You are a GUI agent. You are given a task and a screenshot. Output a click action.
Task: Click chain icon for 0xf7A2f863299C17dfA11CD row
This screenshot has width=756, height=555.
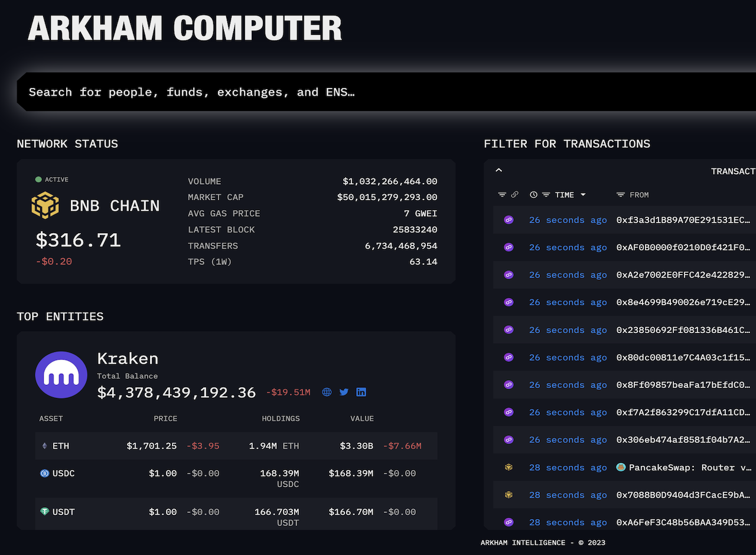coord(509,412)
